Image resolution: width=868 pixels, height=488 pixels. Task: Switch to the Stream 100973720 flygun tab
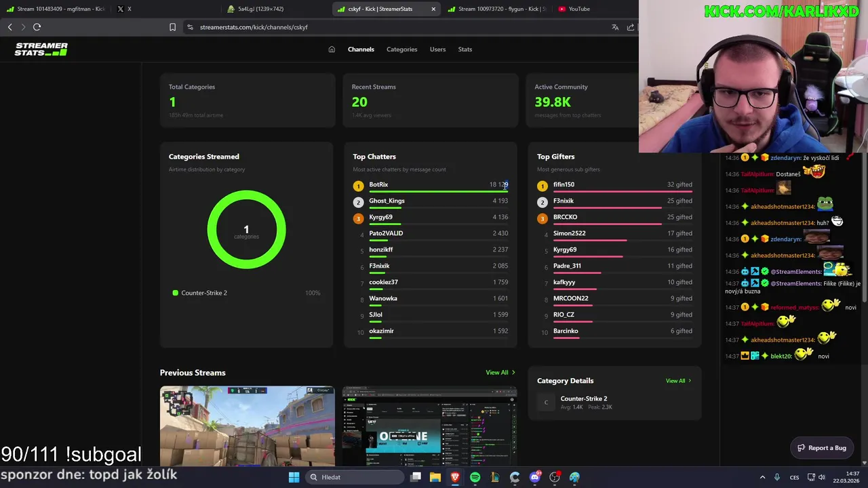point(497,9)
